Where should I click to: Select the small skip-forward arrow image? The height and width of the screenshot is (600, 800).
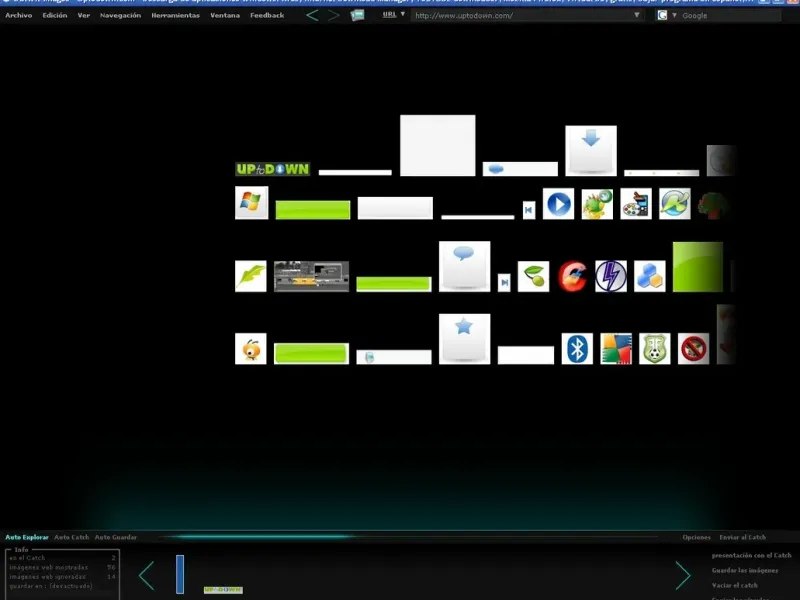tap(504, 283)
